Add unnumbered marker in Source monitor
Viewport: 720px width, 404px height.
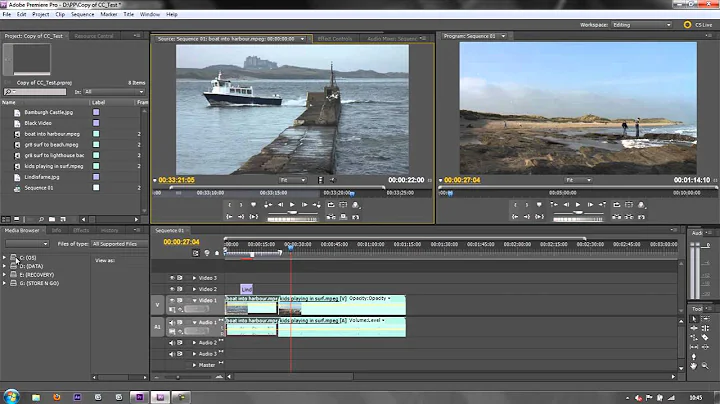click(253, 205)
